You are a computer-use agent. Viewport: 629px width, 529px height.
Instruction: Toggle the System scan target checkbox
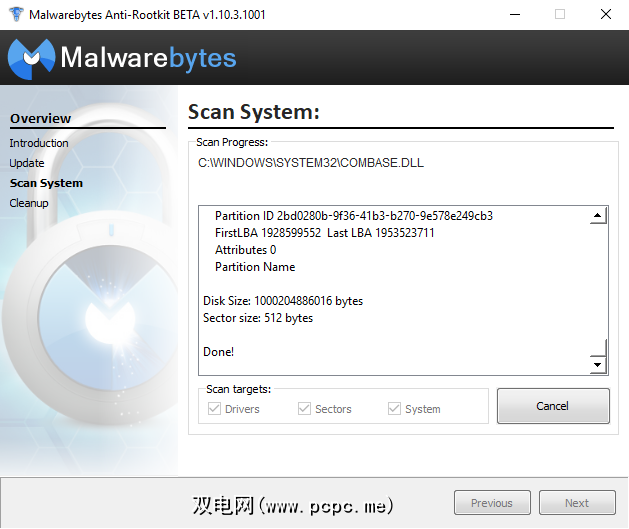pyautogui.click(x=394, y=409)
